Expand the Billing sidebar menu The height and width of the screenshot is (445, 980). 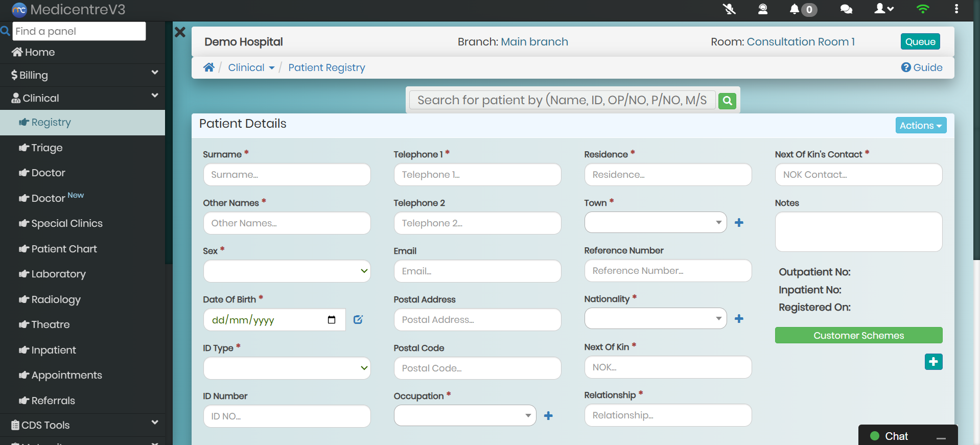82,75
